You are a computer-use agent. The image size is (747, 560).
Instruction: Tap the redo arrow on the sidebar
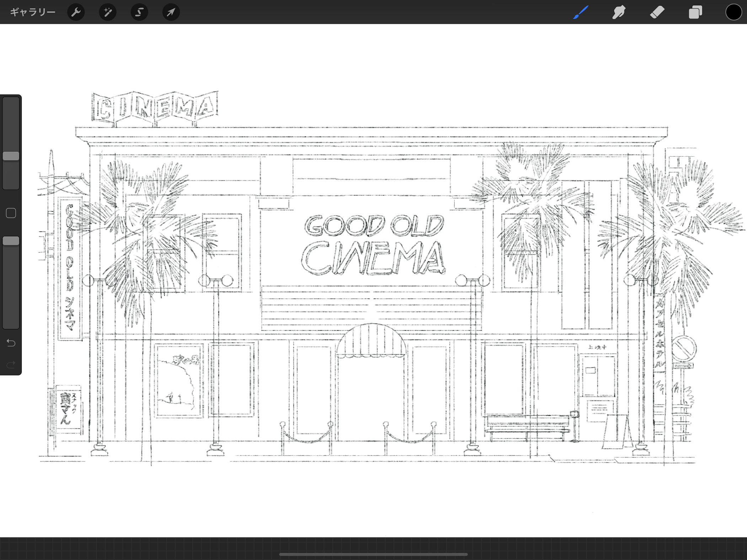click(11, 365)
